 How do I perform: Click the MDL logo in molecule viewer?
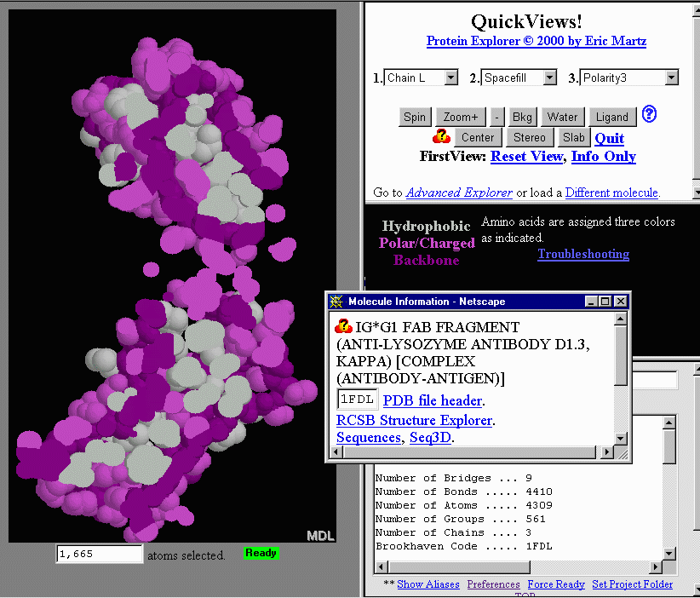[x=320, y=535]
